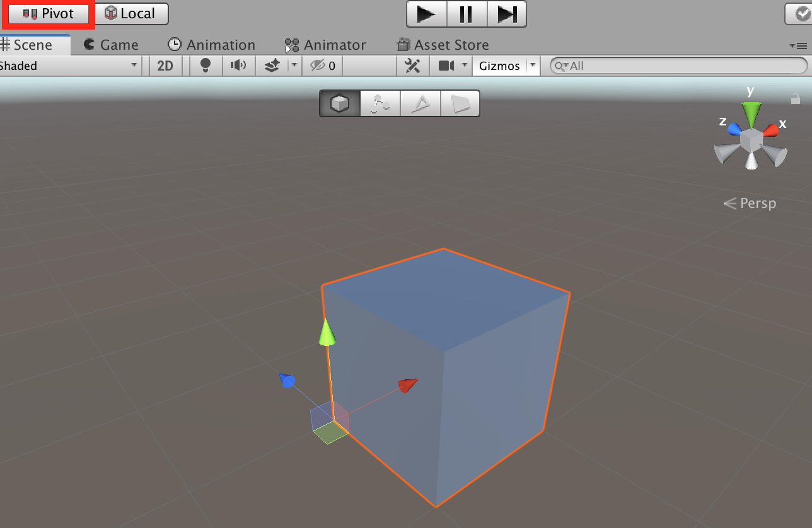Click the blue Z-axis move arrow
The height and width of the screenshot is (528, 812).
(287, 380)
